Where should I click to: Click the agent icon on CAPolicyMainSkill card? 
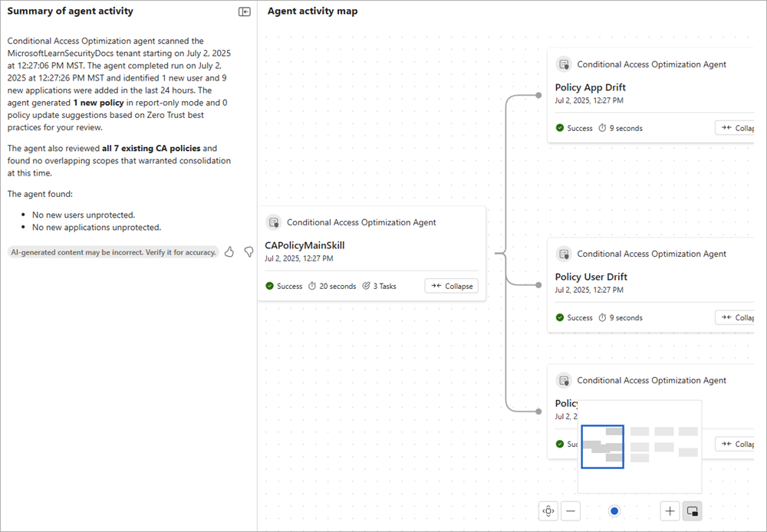pyautogui.click(x=274, y=222)
